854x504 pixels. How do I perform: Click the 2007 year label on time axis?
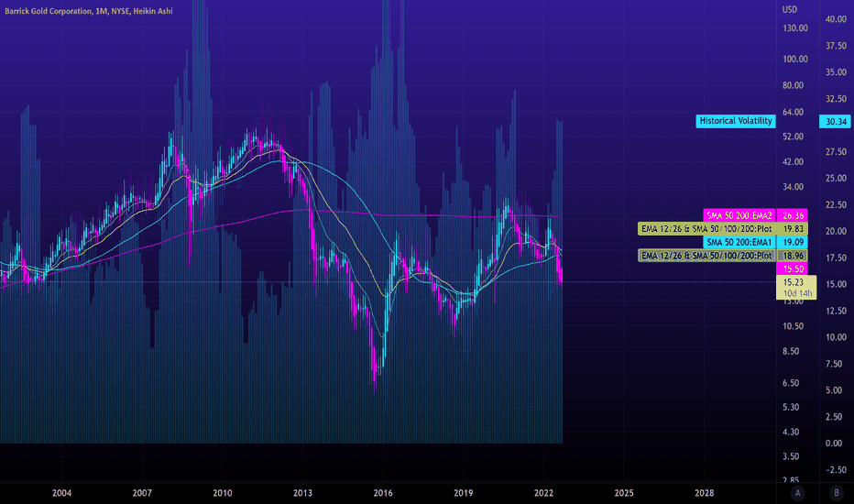pyautogui.click(x=142, y=493)
